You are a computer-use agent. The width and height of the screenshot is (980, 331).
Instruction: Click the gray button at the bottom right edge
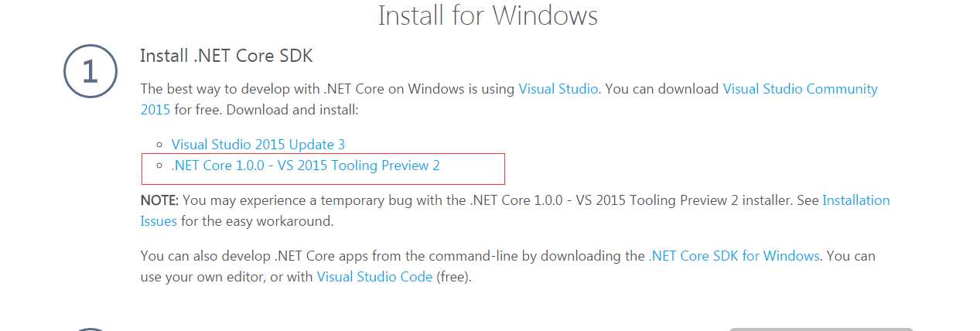pos(821,329)
